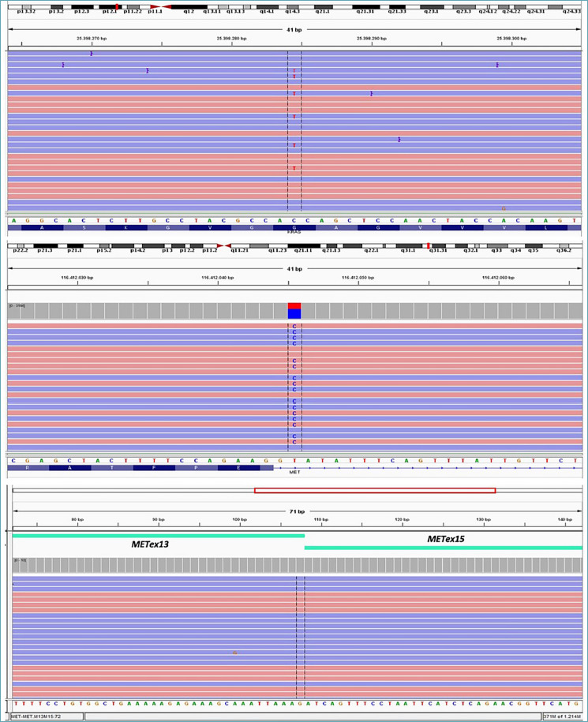588x722 pixels.
Task: Click the red region box in the bottom panel
Action: 374,491
